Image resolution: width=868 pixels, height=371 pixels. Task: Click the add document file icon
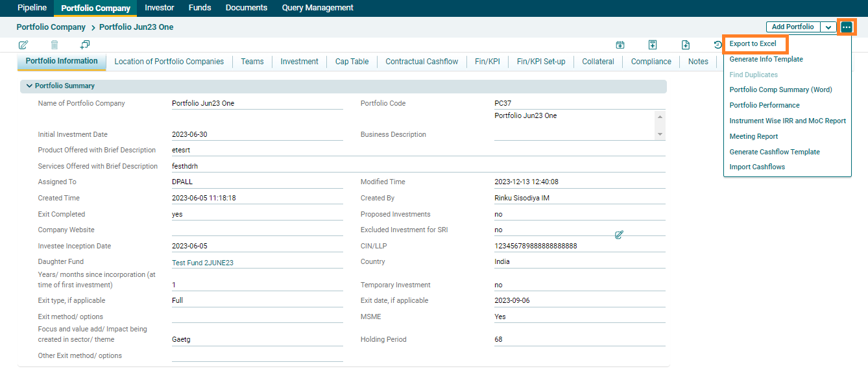coord(686,45)
